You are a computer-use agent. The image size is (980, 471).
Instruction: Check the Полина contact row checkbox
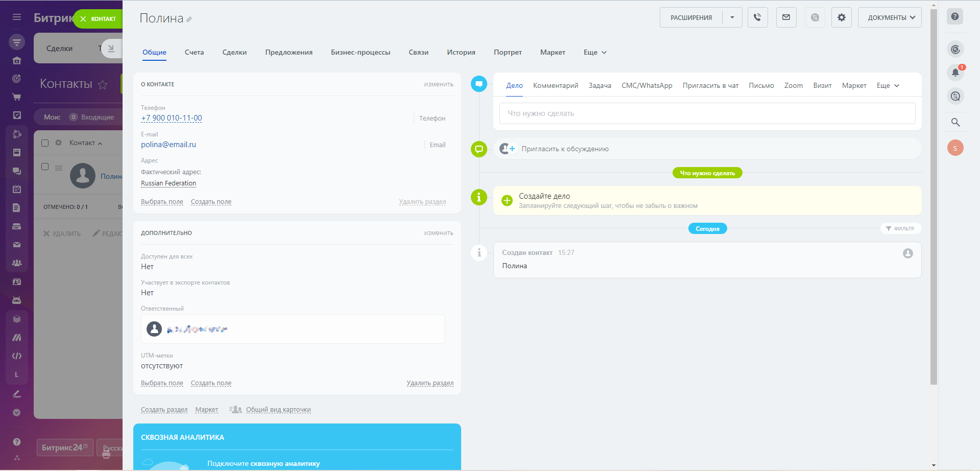45,167
